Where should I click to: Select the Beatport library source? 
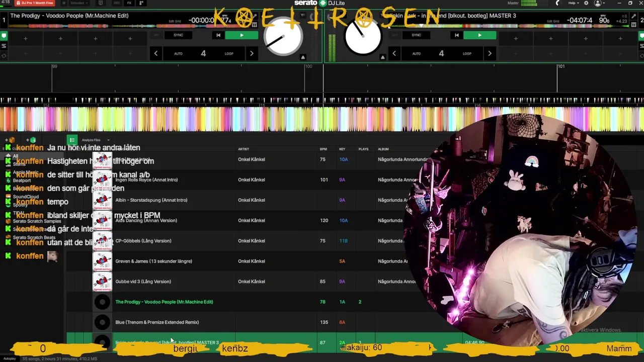(22, 180)
